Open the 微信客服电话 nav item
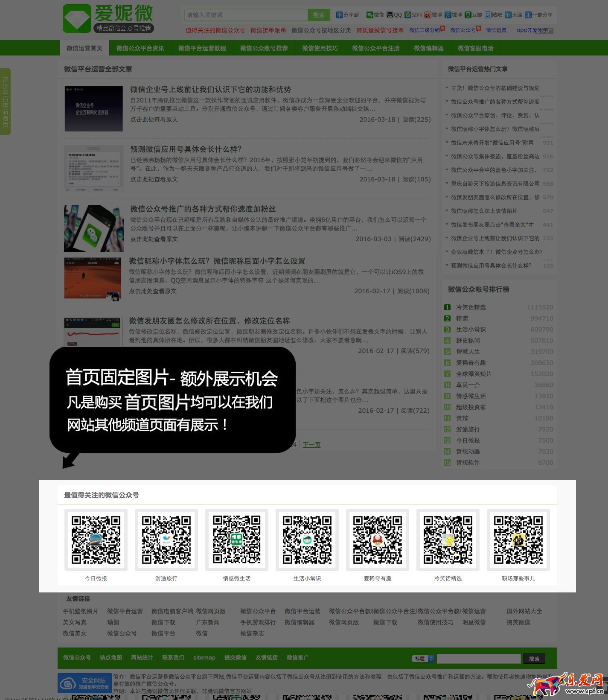The image size is (608, 700). pos(476,48)
